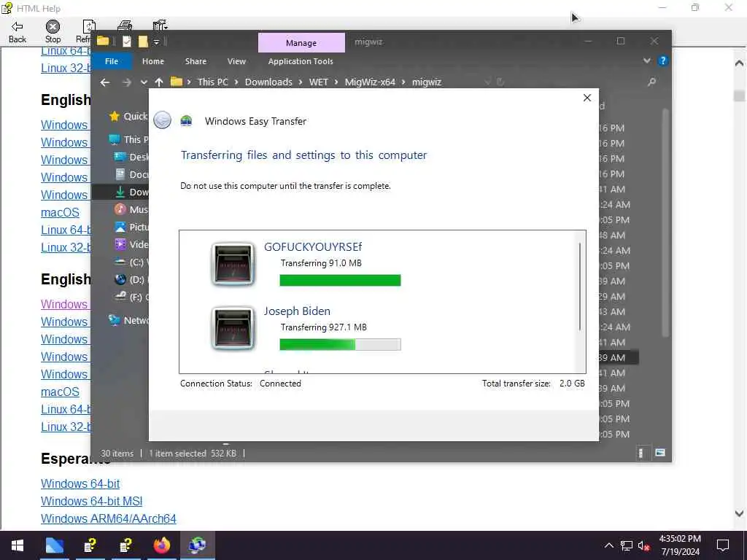Click the first HTML Help taskbar icon

pos(90,545)
